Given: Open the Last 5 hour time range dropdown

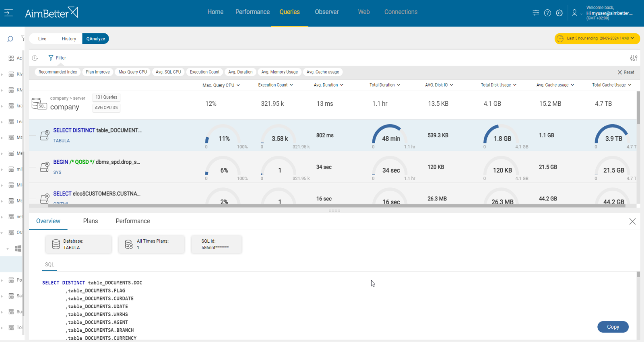Looking at the screenshot, I should 597,39.
